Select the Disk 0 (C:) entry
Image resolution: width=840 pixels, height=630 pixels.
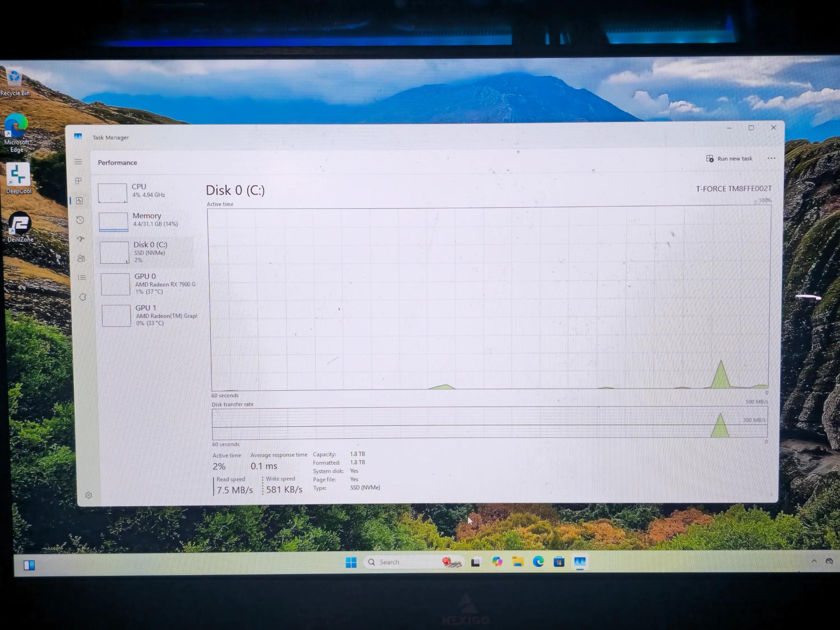pos(147,252)
